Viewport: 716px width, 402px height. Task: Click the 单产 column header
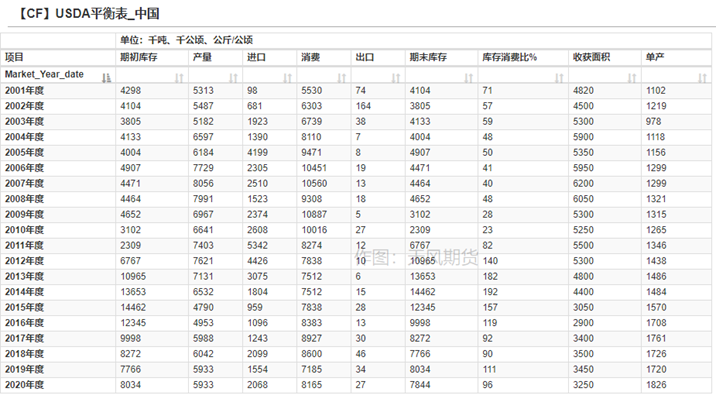tap(676, 57)
